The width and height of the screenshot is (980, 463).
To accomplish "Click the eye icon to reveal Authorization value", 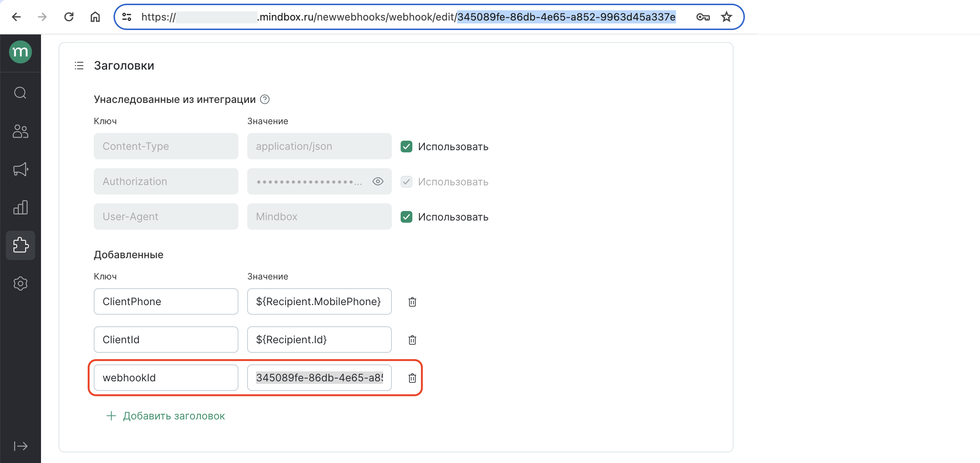I will 379,182.
